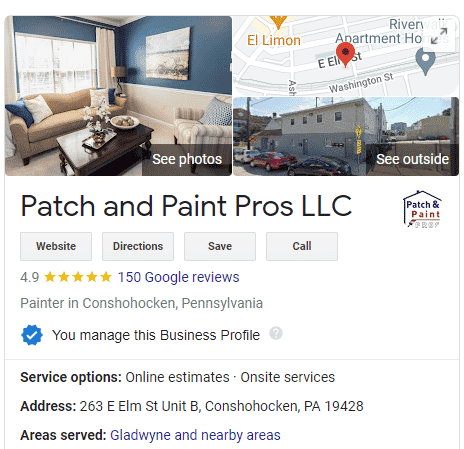
Task: Click the El Limon restaurant marker
Action: (278, 22)
